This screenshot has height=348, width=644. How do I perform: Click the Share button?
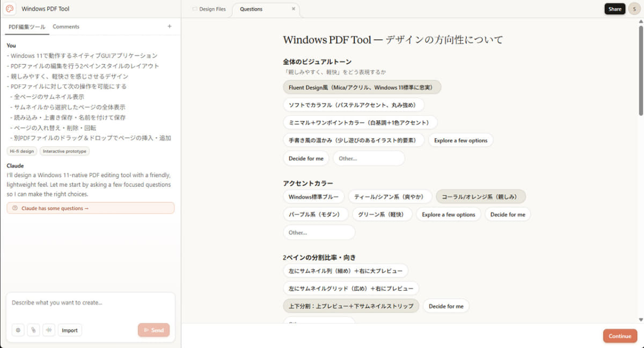(x=615, y=9)
